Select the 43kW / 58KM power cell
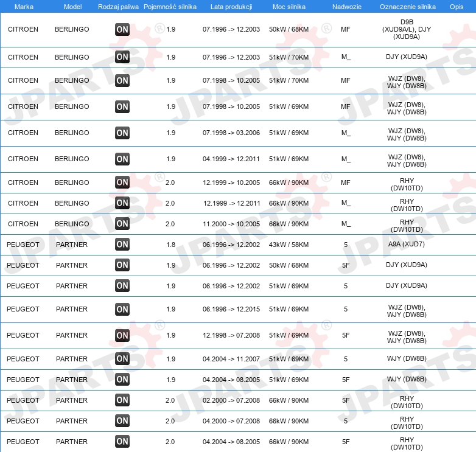The image size is (476, 452). tap(289, 245)
